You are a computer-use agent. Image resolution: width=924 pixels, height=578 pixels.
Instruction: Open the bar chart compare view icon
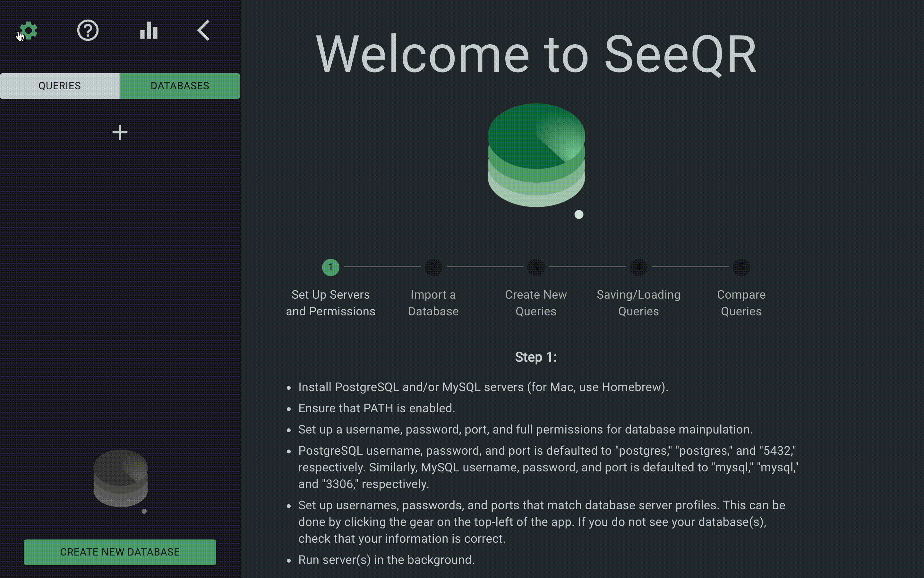[149, 31]
